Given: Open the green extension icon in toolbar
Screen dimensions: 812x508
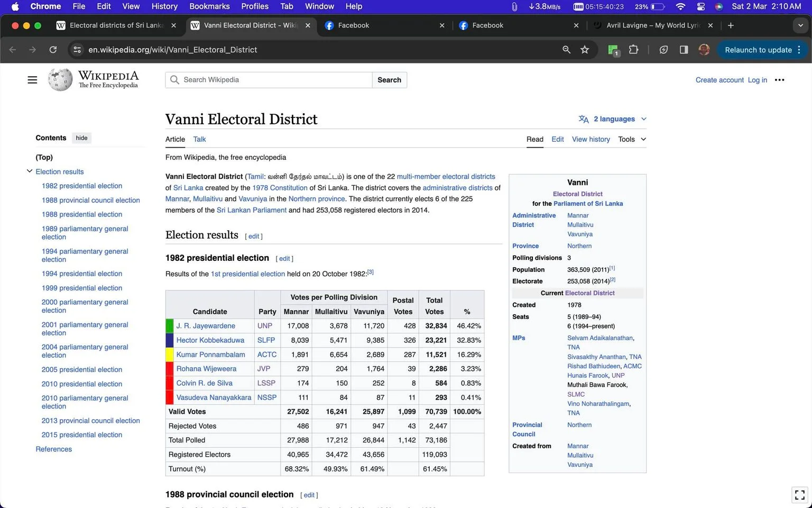Looking at the screenshot, I should (x=613, y=50).
